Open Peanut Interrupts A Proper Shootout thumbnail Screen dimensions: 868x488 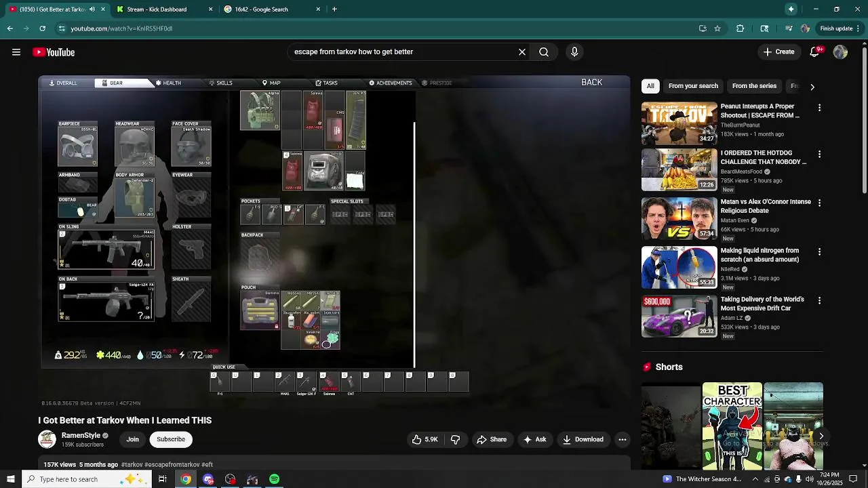(679, 123)
